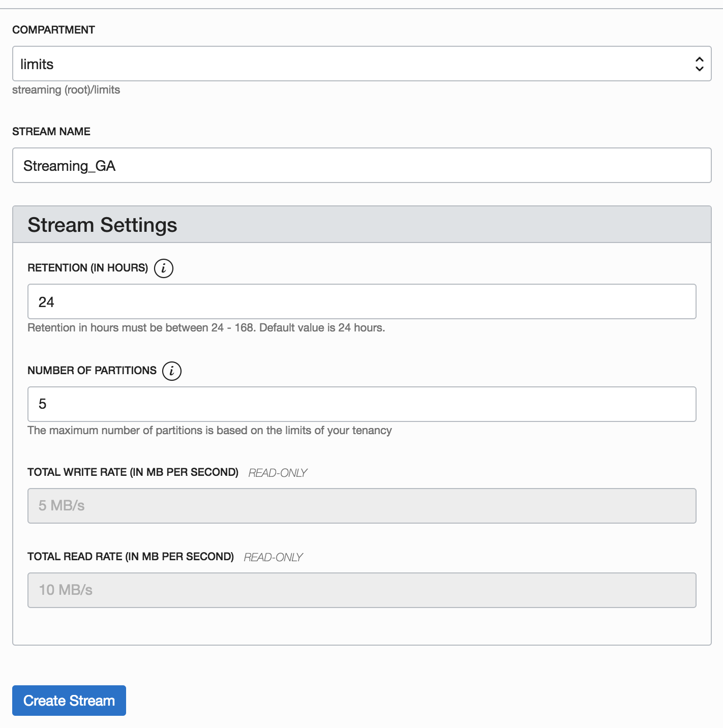Image resolution: width=723 pixels, height=728 pixels.
Task: Click the read-only 10 MB/s read rate field
Action: pyautogui.click(x=361, y=590)
